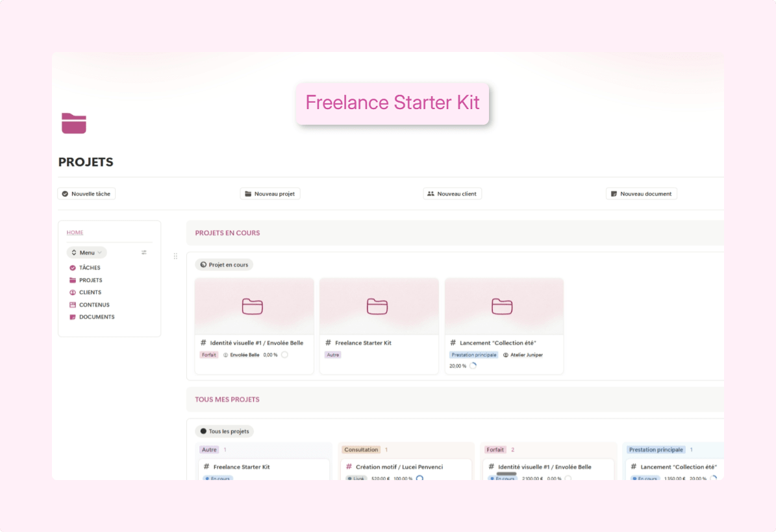Click the pink folder page icon above PROJETS
The height and width of the screenshot is (532, 776).
[x=74, y=123]
